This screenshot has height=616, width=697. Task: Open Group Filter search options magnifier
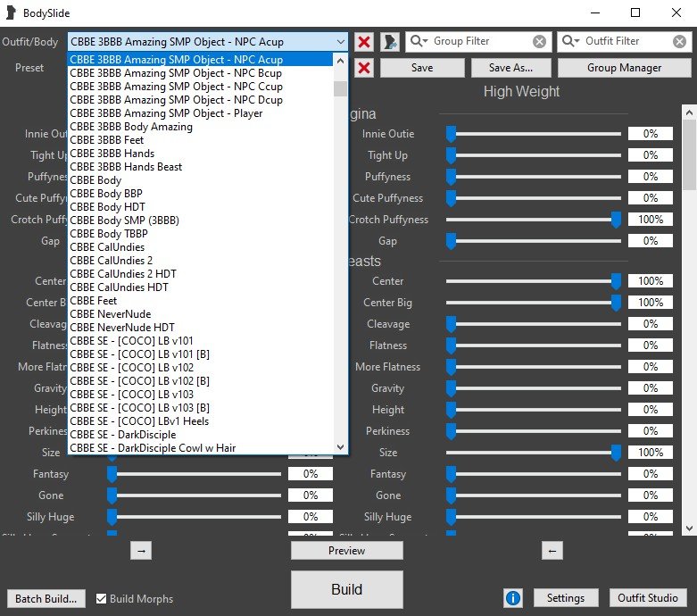click(x=419, y=42)
